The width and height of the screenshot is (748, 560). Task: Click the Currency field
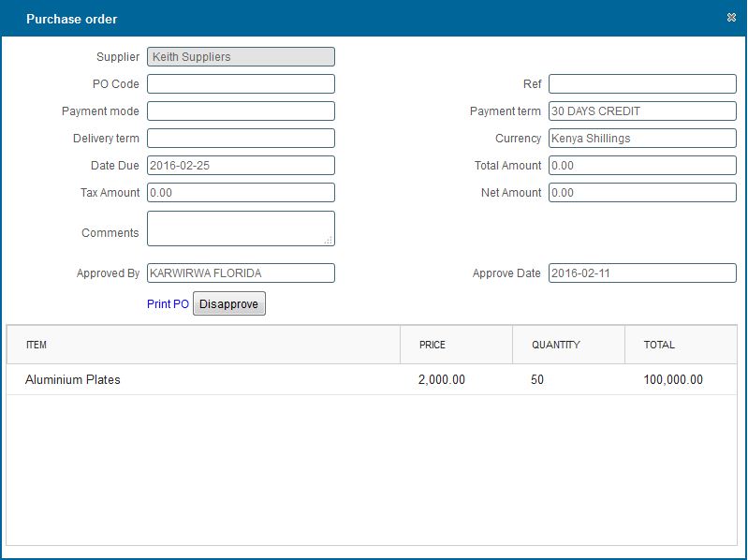pos(642,139)
